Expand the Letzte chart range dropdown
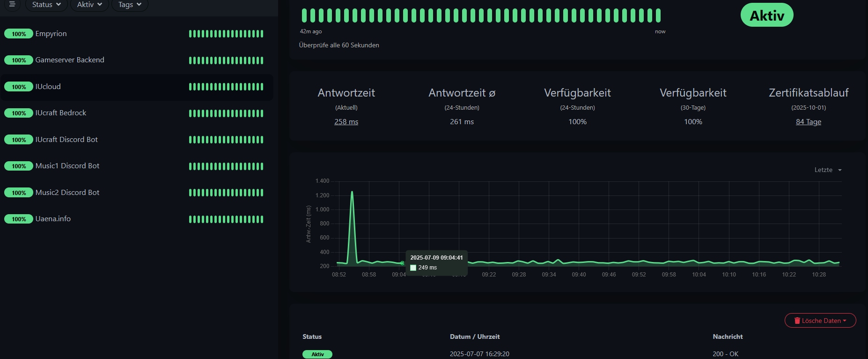 pyautogui.click(x=828, y=170)
